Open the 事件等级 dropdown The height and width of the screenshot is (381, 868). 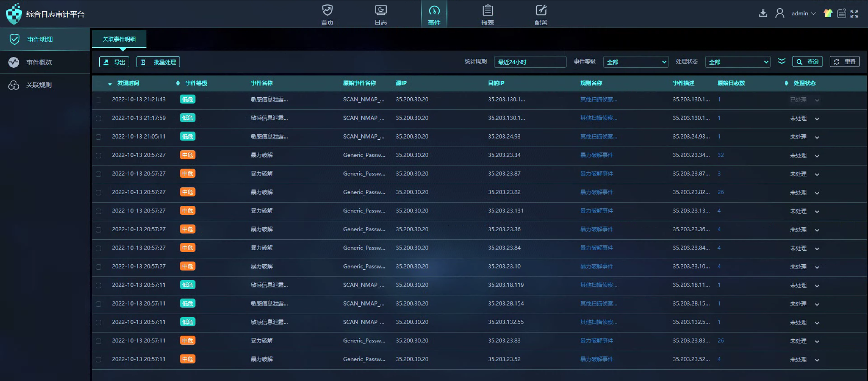click(636, 62)
